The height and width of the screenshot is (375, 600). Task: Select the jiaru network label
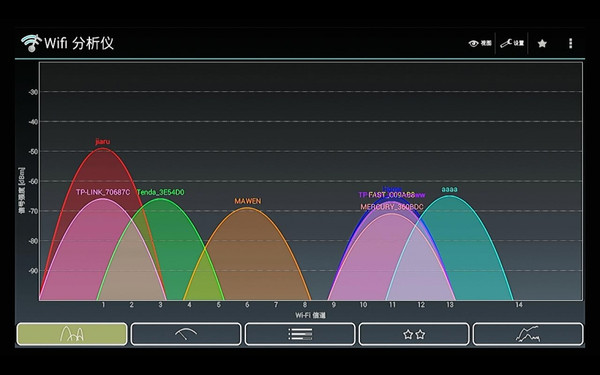click(103, 142)
